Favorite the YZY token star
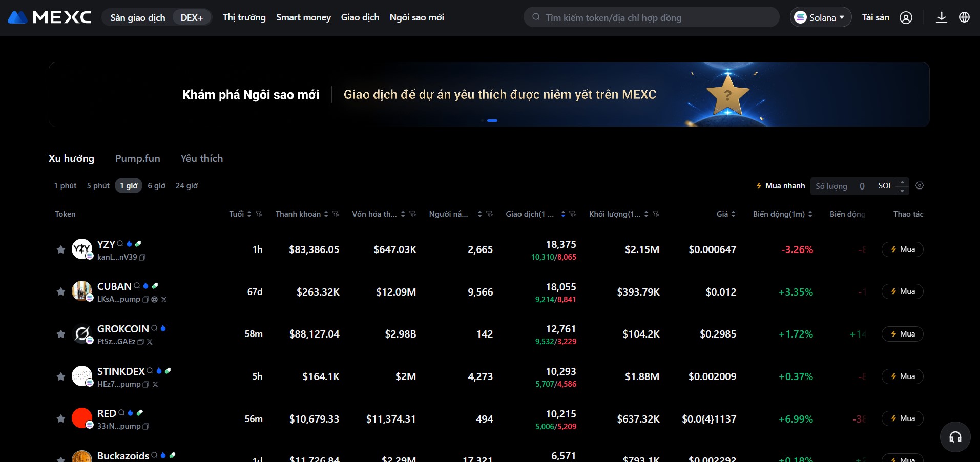The image size is (980, 462). coord(61,249)
